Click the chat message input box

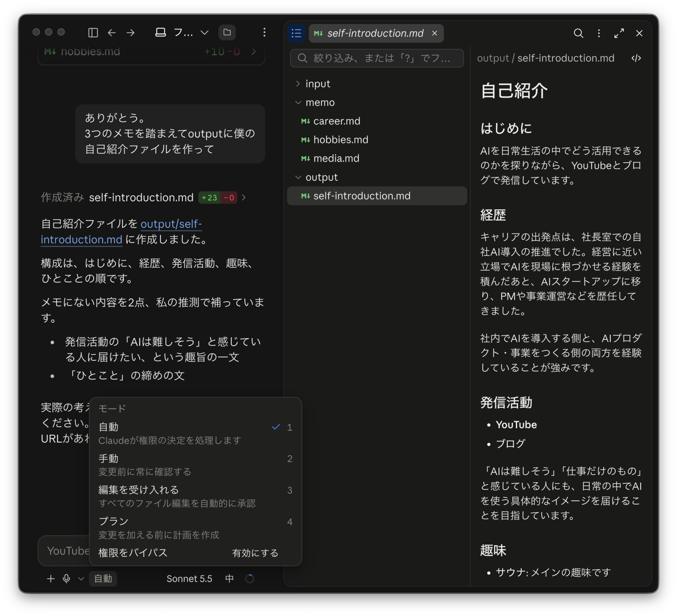click(x=63, y=551)
